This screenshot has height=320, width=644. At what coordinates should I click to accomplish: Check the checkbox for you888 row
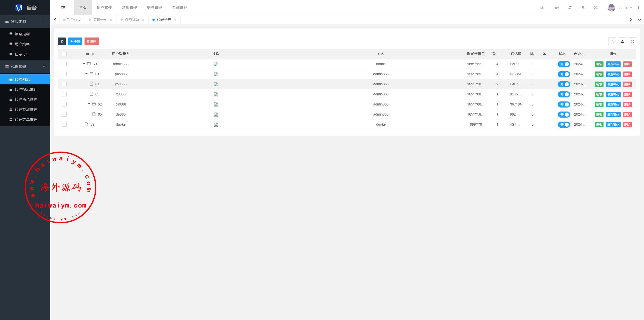click(x=64, y=84)
